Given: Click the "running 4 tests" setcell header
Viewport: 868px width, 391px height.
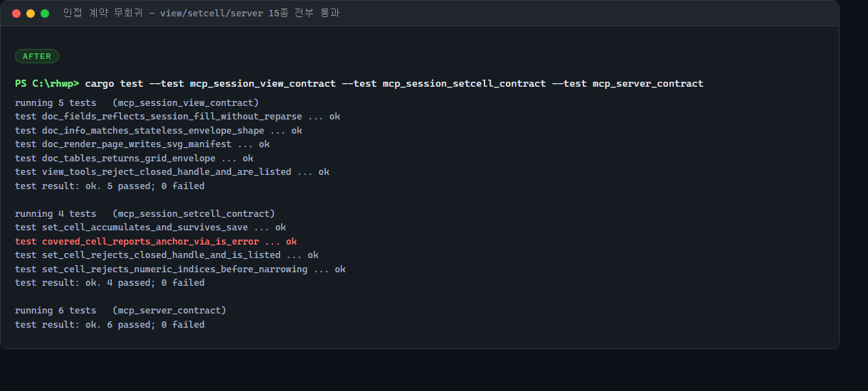Looking at the screenshot, I should (x=145, y=214).
